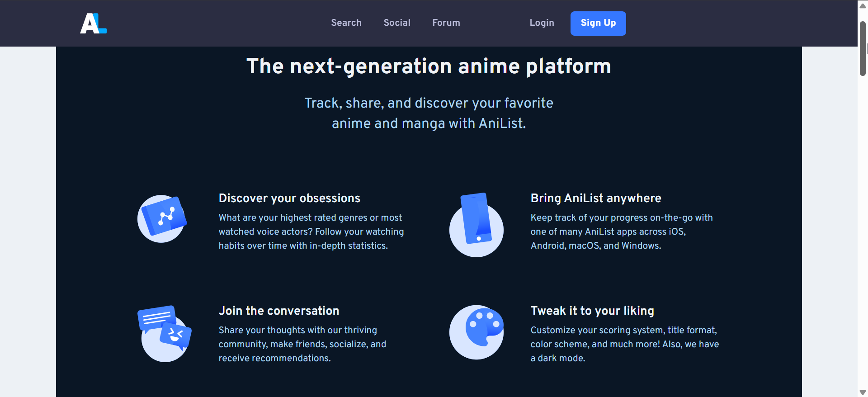Image resolution: width=868 pixels, height=397 pixels.
Task: Click the scrollbar up arrow
Action: pyautogui.click(x=863, y=5)
